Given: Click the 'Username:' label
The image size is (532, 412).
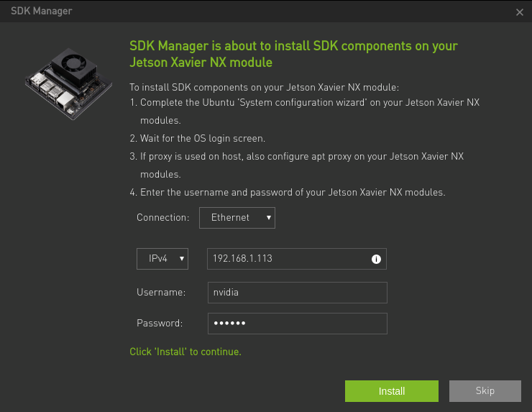Looking at the screenshot, I should click(x=161, y=292).
